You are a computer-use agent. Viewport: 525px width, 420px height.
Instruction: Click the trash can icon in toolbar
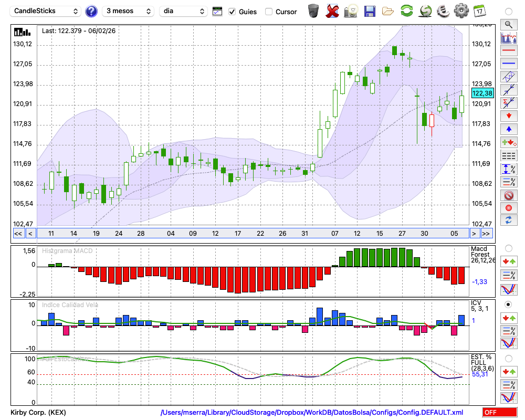(313, 10)
